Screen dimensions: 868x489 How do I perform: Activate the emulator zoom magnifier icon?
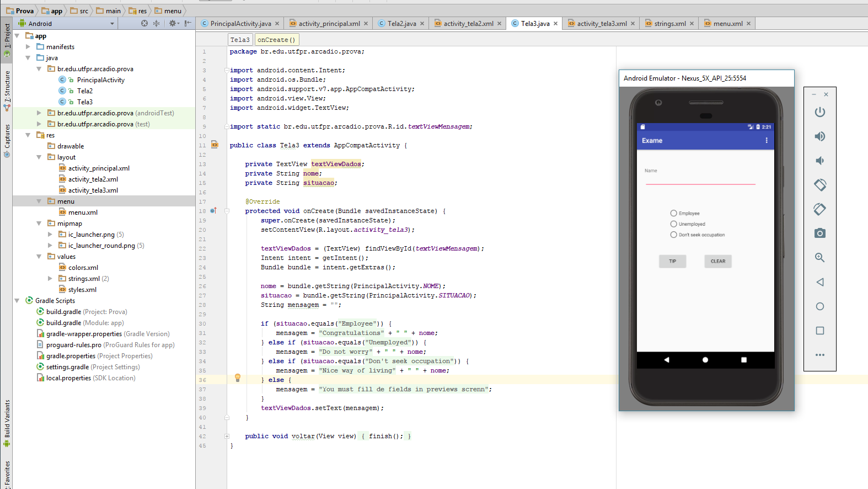coord(820,257)
